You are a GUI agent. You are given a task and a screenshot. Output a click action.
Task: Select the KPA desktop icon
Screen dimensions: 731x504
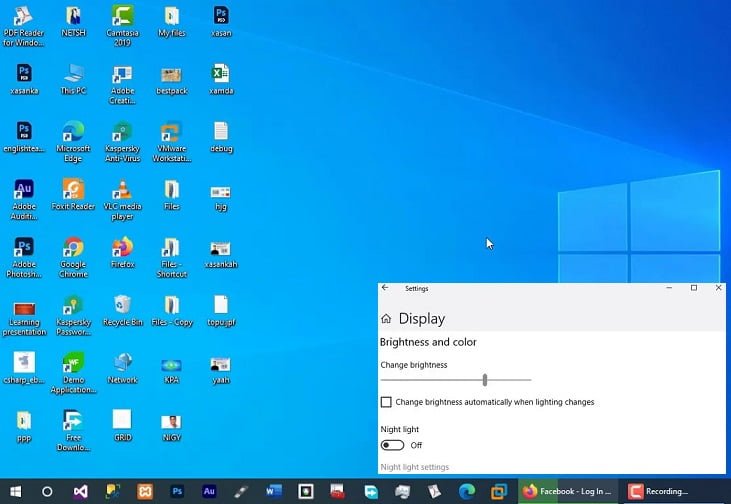pyautogui.click(x=172, y=369)
